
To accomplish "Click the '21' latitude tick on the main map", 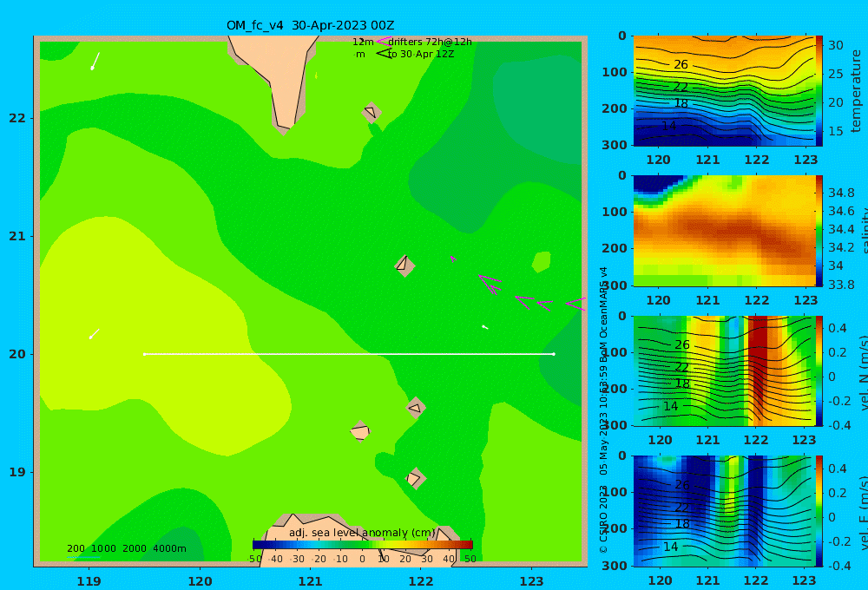I will (17, 236).
